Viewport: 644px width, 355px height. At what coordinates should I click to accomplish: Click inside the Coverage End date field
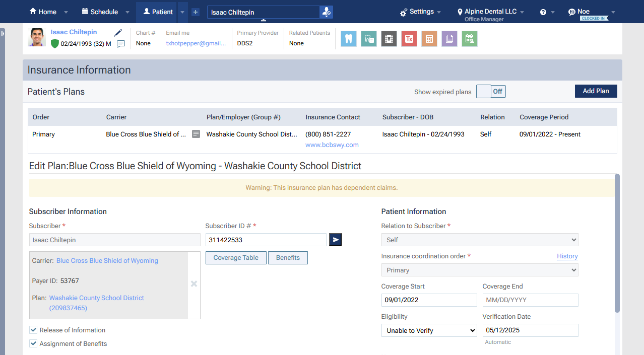click(x=530, y=300)
